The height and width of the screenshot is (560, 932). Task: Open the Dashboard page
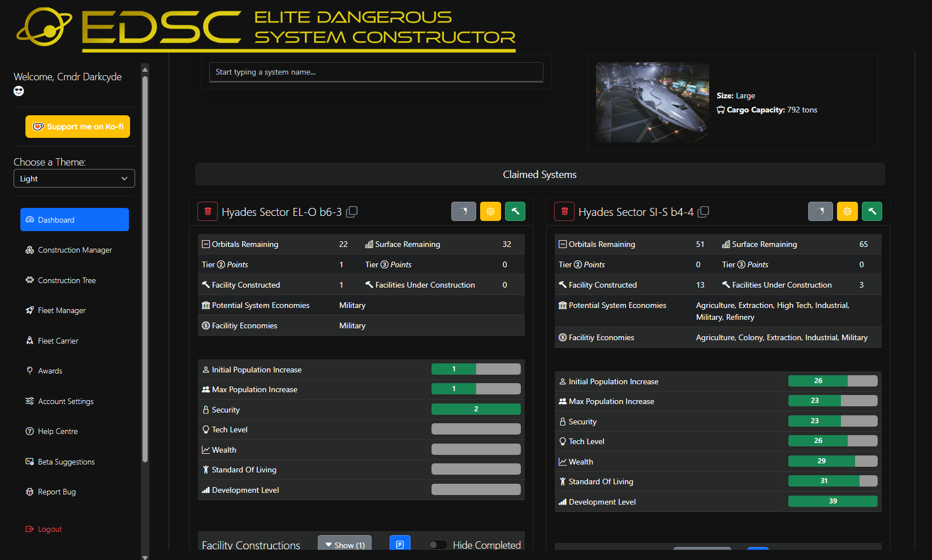(75, 220)
